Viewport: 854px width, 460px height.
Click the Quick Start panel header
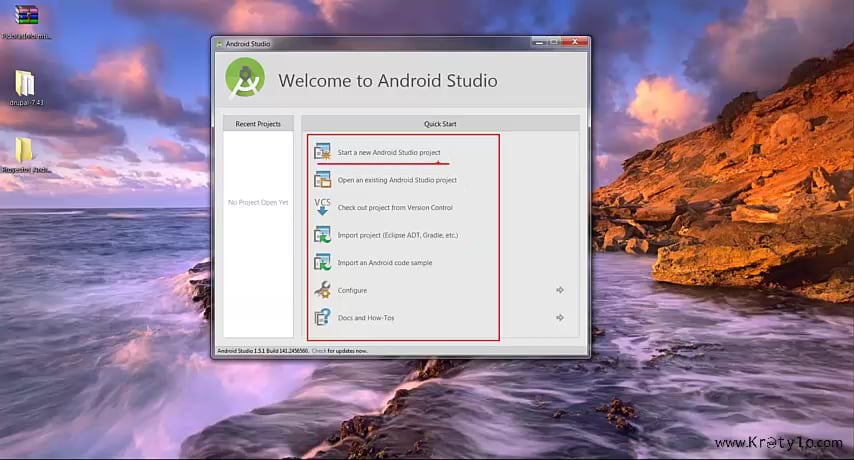pos(440,124)
